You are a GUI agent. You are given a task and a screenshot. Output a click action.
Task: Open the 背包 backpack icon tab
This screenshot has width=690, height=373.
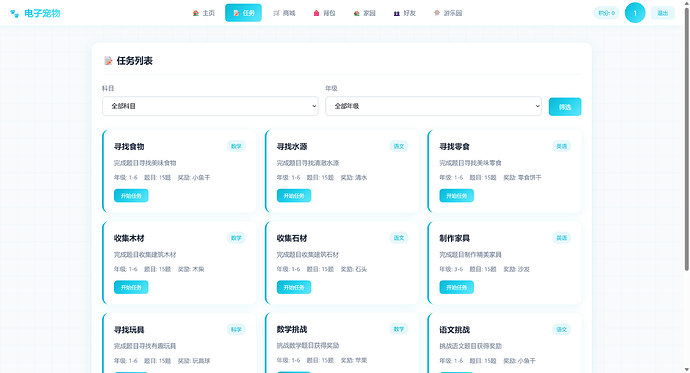tap(324, 13)
